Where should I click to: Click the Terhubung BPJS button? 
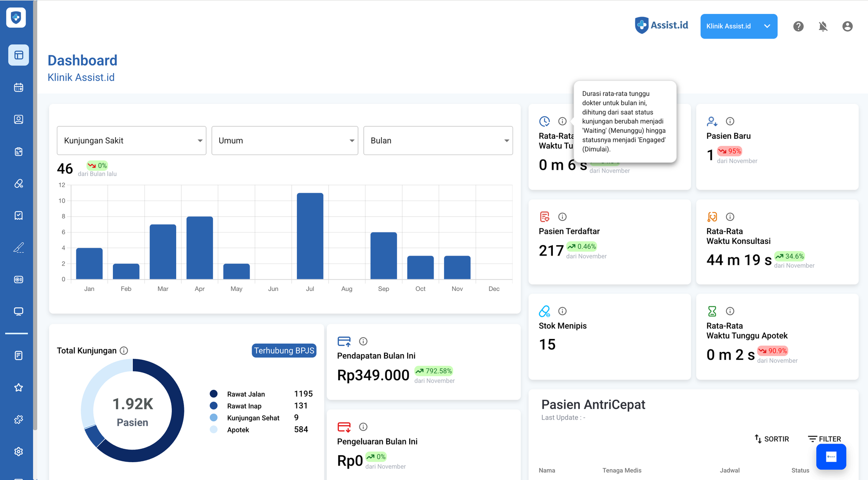pos(284,351)
